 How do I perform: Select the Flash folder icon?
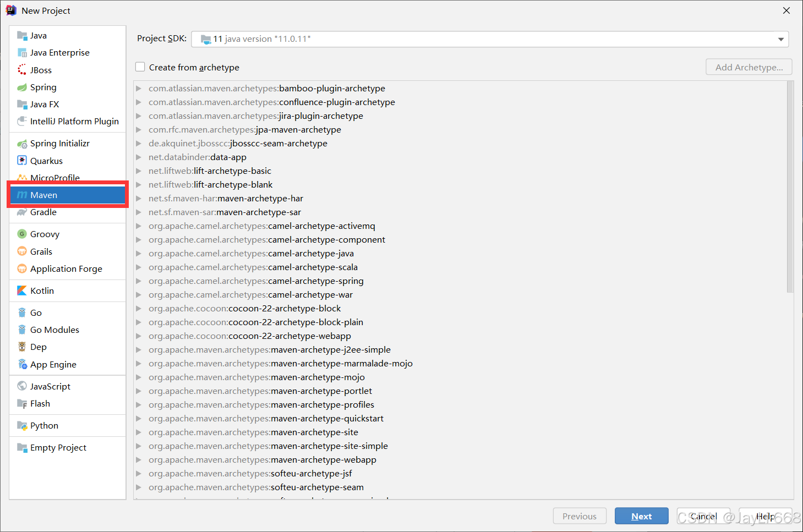click(x=22, y=404)
